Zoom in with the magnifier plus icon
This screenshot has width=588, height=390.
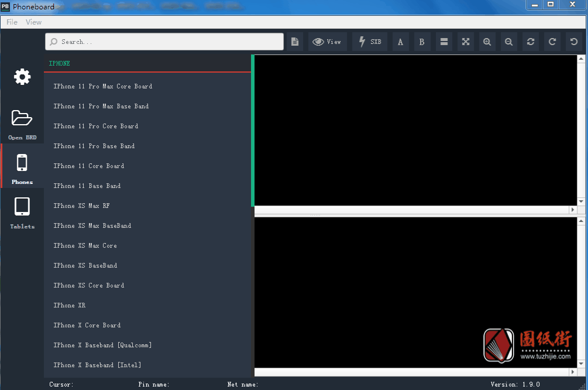click(487, 42)
